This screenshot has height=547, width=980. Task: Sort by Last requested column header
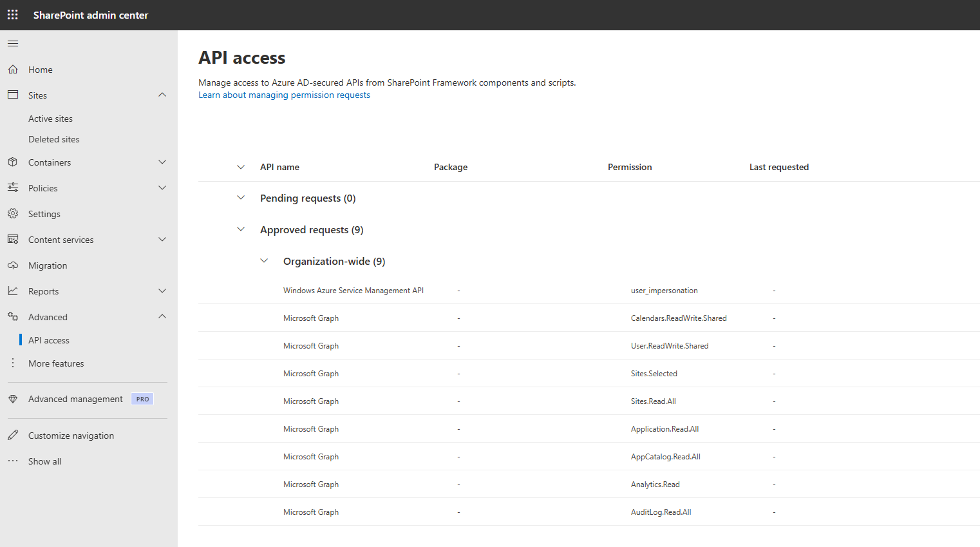pos(779,167)
